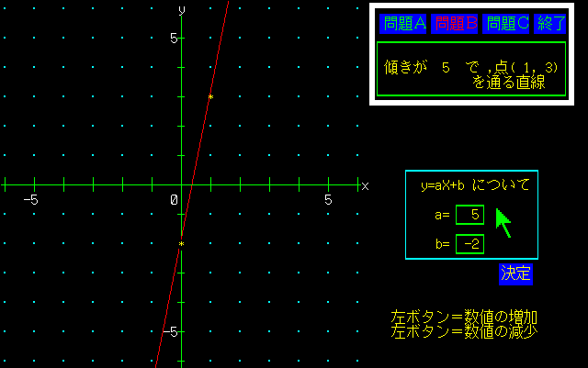This screenshot has height=368, width=588.
Task: Increase the a= slope value box
Action: [x=469, y=216]
